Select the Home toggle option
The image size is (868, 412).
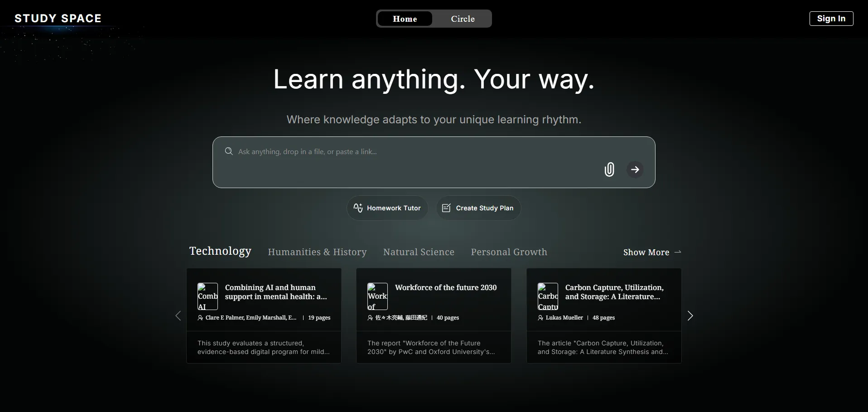pos(405,19)
